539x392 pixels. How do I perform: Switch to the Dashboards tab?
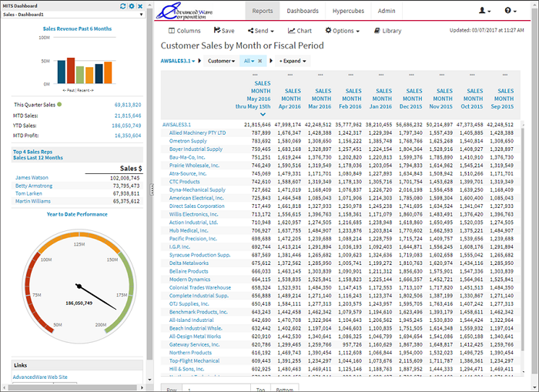303,11
